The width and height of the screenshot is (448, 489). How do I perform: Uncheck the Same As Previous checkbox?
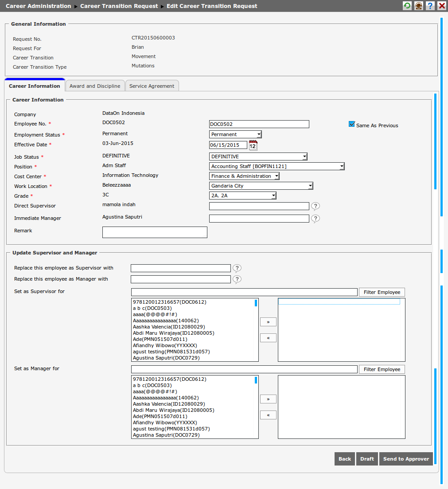pyautogui.click(x=352, y=125)
